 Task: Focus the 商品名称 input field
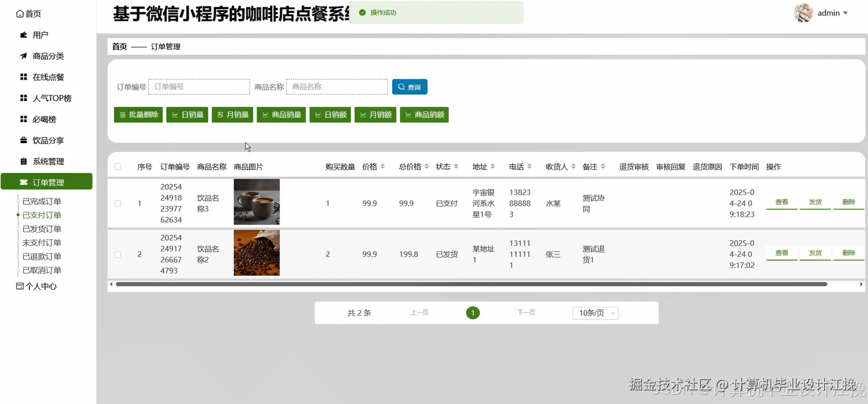337,87
